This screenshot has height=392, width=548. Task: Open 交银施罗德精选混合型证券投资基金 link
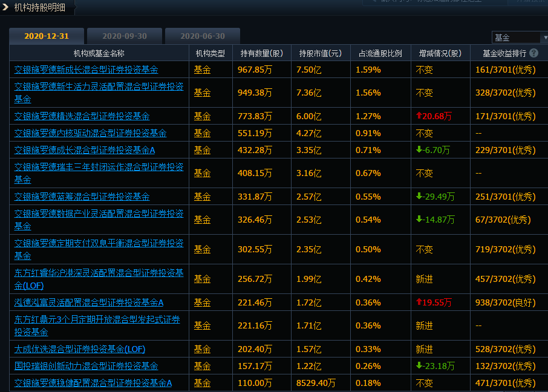click(82, 116)
